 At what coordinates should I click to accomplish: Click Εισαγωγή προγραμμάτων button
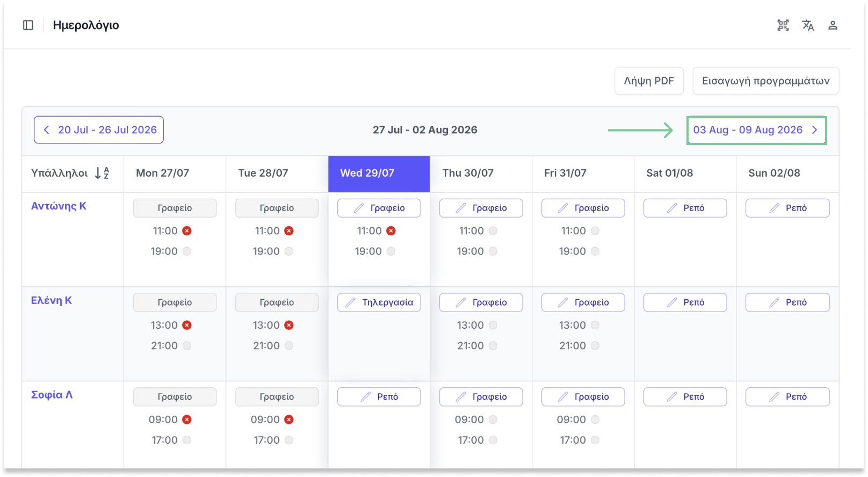(765, 81)
